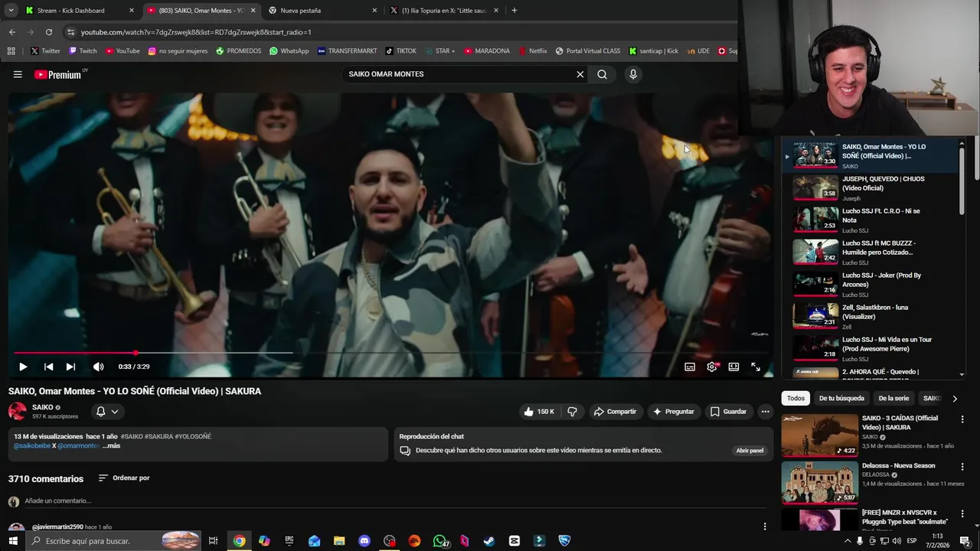Enter fullscreen mode in player
Image resolution: width=980 pixels, height=551 pixels.
756,367
